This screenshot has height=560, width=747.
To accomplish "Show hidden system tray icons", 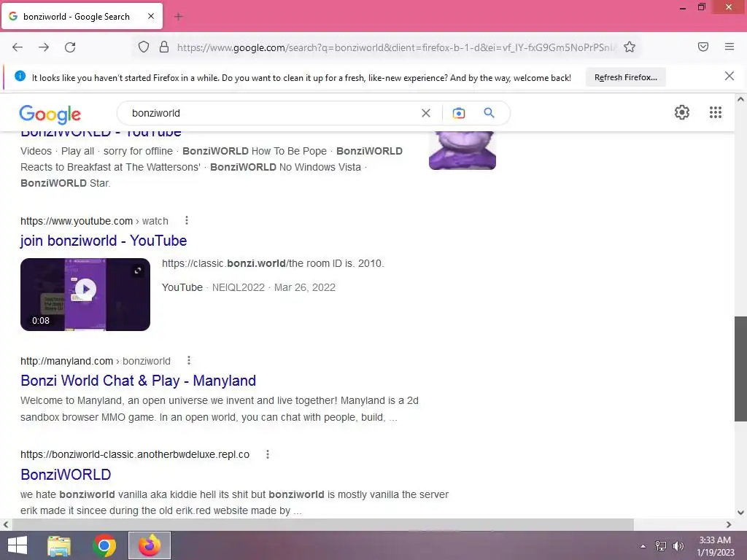I will click(643, 546).
